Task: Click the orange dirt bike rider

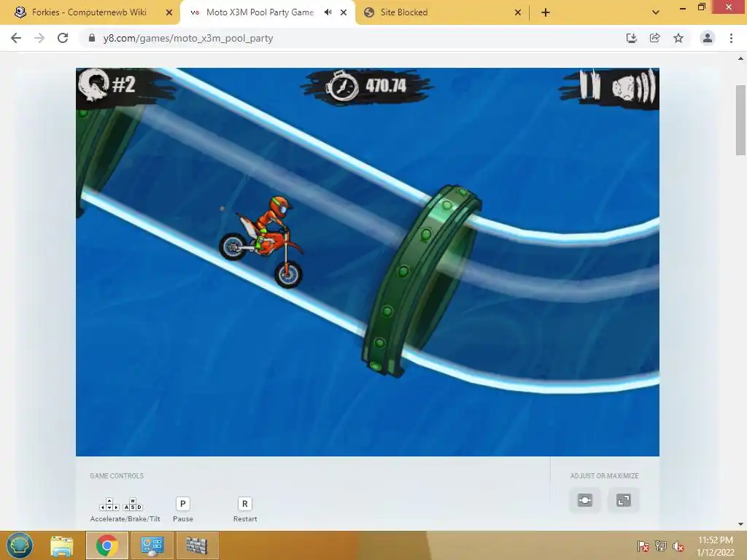Action: coord(262,242)
